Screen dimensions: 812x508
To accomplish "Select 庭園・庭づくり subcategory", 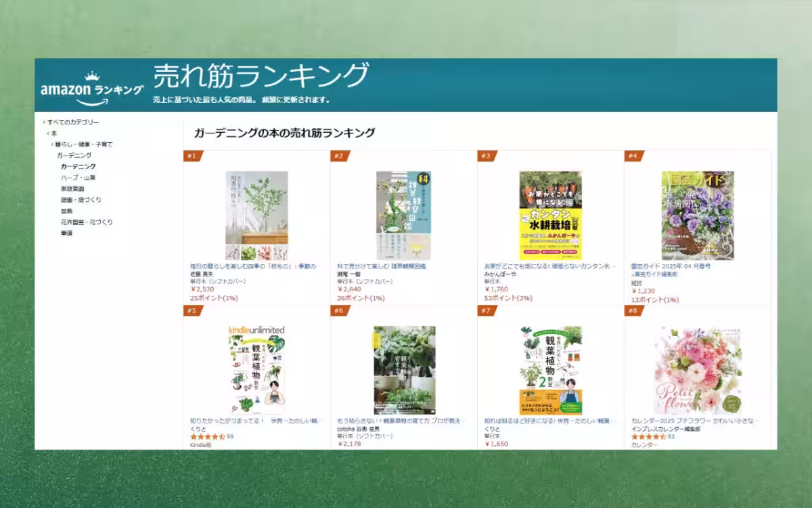I will [x=81, y=200].
